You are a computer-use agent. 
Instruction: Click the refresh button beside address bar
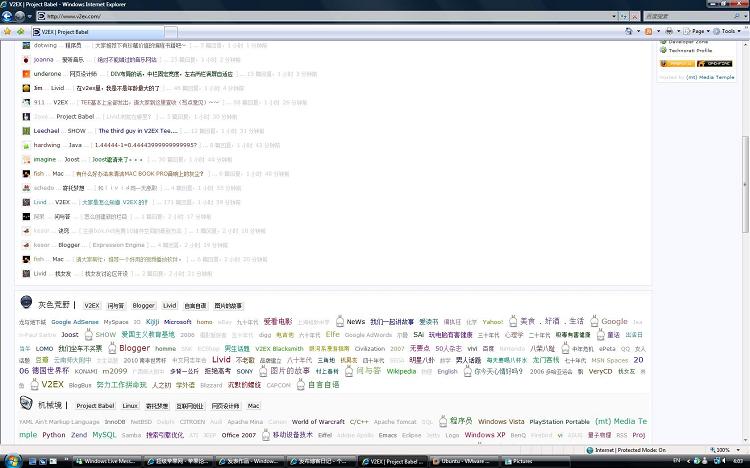tap(623, 16)
